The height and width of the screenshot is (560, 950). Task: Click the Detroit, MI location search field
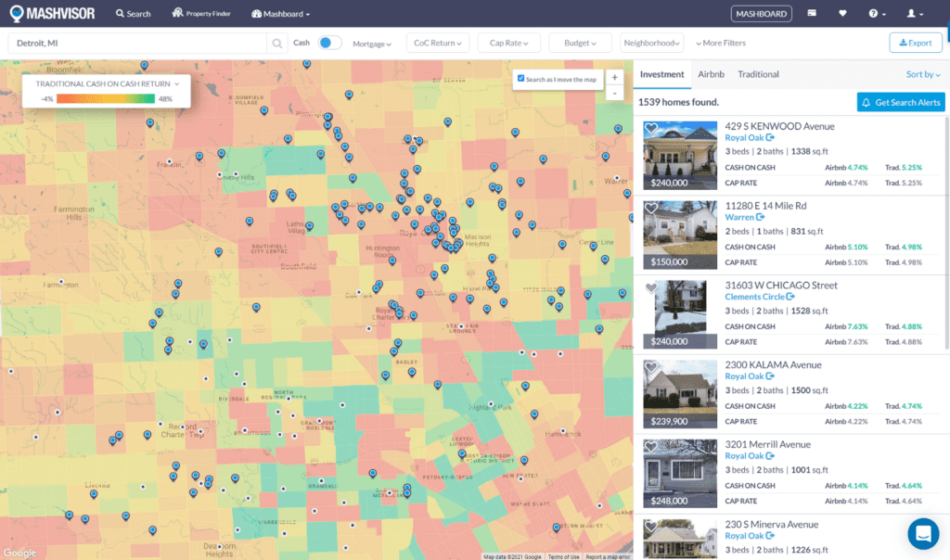(x=139, y=44)
